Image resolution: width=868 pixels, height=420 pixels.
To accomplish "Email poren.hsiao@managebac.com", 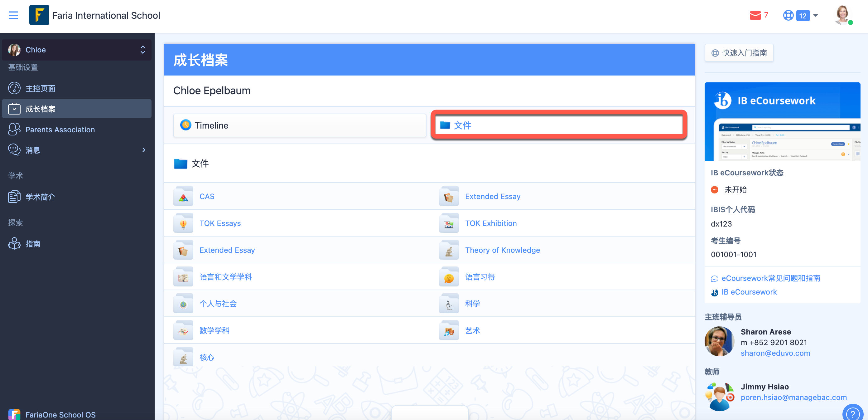I will point(793,398).
